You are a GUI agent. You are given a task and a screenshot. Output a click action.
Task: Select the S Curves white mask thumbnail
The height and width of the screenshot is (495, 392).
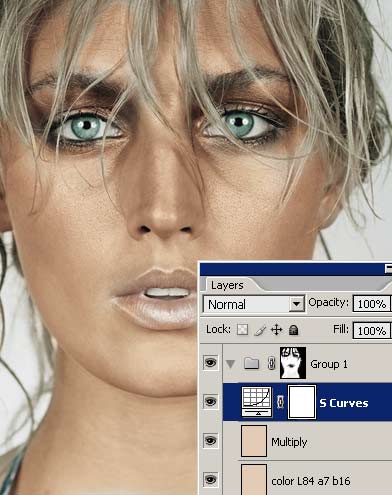(x=302, y=402)
